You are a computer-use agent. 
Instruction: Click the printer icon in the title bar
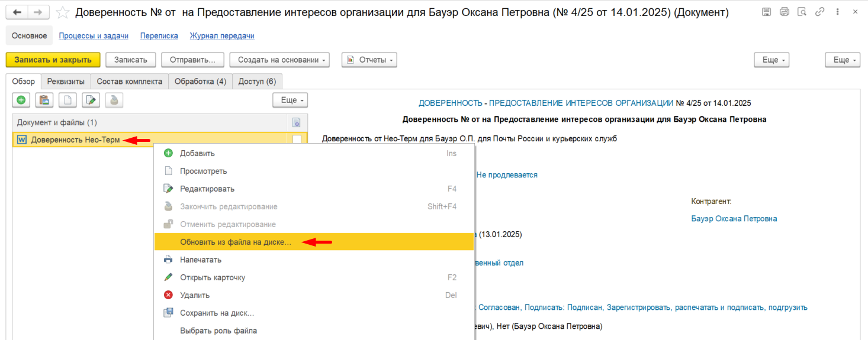[785, 12]
